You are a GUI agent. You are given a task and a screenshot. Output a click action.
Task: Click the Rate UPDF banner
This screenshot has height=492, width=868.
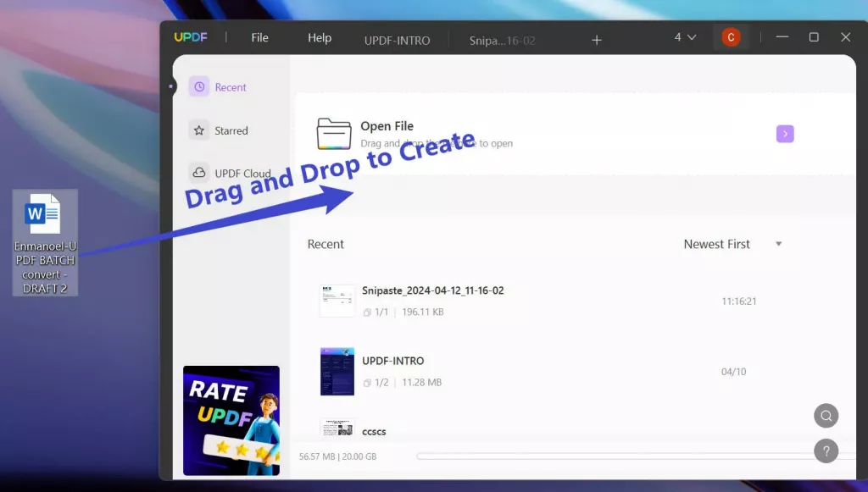[x=231, y=421]
